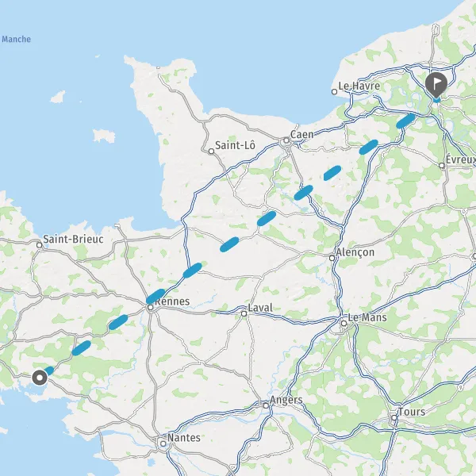Click the Alençon label text
The image size is (476, 476).
[x=355, y=252]
